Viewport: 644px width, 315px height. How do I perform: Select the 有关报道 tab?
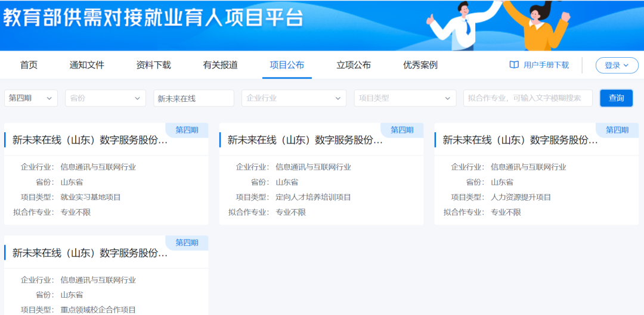[x=220, y=65]
